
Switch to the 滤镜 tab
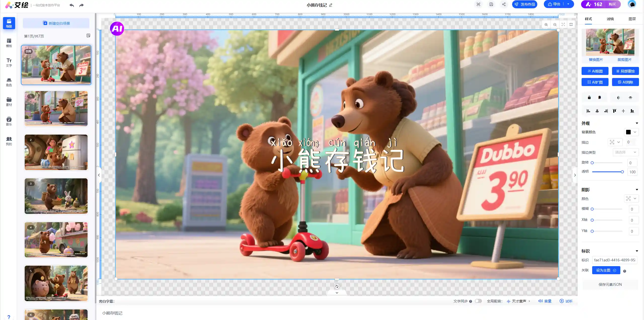coord(610,19)
